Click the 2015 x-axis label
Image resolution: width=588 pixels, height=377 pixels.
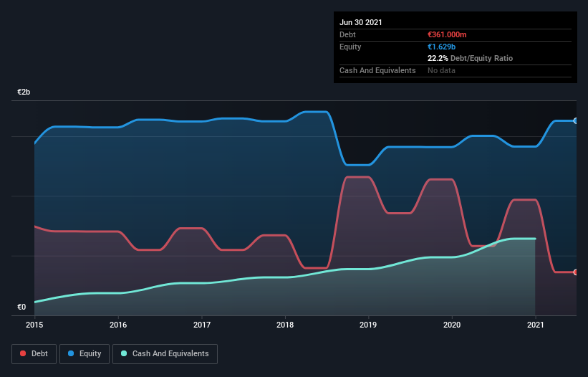tap(34, 325)
